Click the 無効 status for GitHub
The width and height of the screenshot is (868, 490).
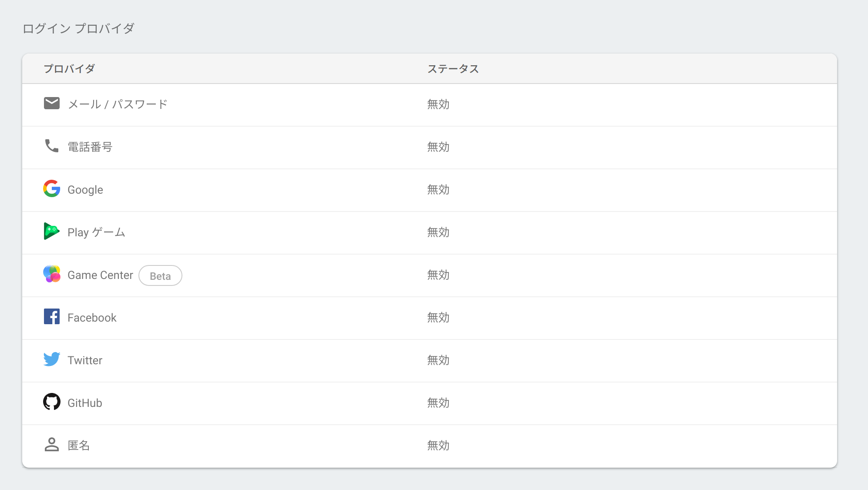(438, 403)
